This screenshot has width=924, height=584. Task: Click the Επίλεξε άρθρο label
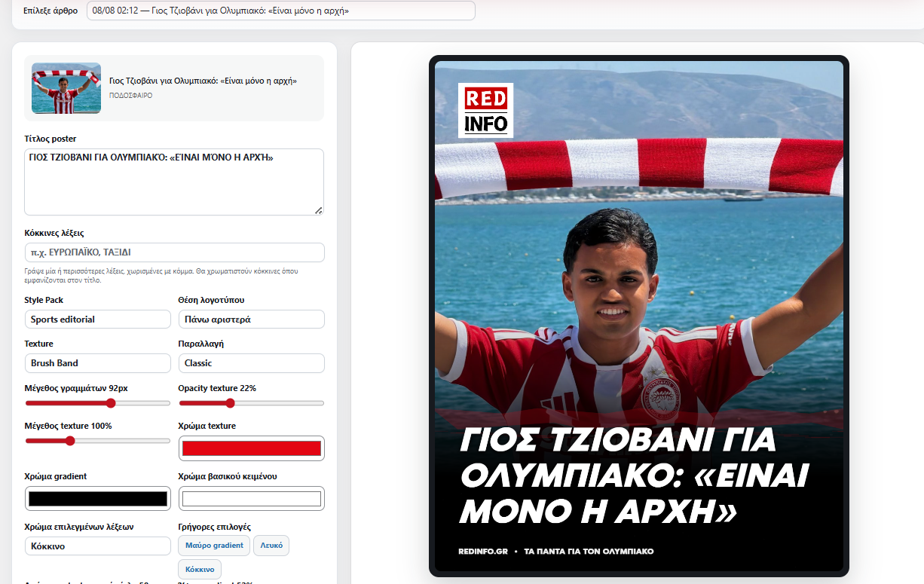pos(50,11)
